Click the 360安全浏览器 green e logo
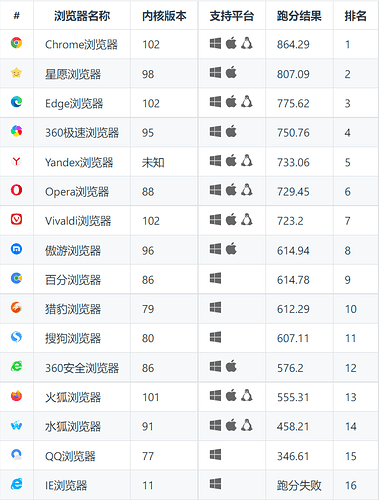379x500 pixels. (16, 366)
